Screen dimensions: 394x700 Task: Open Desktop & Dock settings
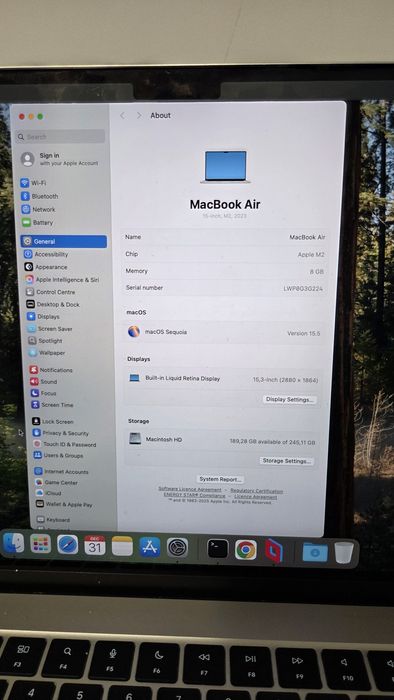(x=53, y=304)
